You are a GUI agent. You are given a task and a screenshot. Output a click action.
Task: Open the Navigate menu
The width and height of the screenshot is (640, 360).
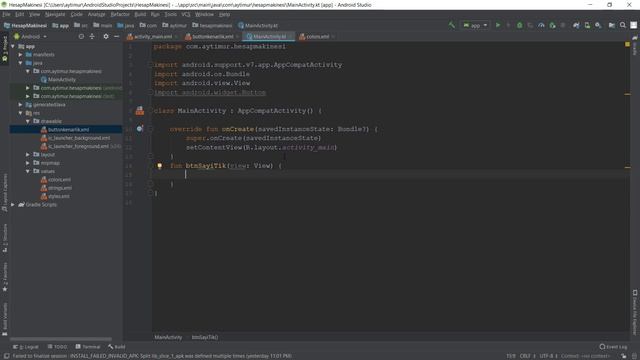[x=55, y=14]
